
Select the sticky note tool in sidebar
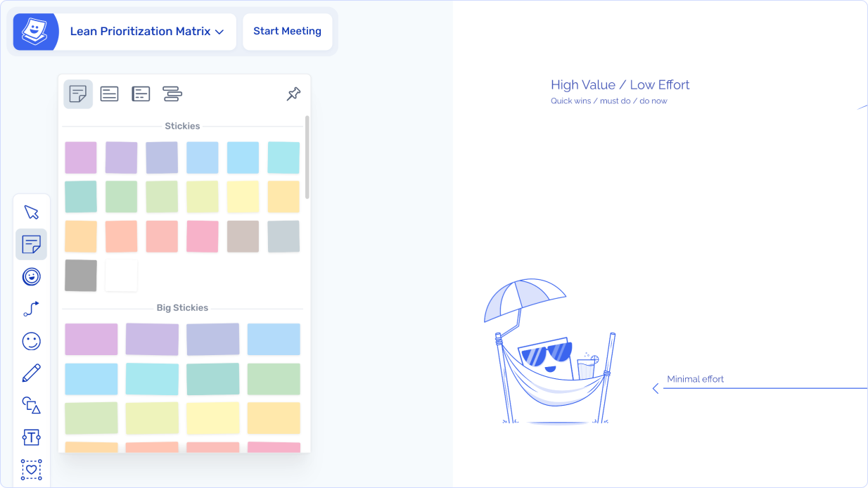point(31,245)
